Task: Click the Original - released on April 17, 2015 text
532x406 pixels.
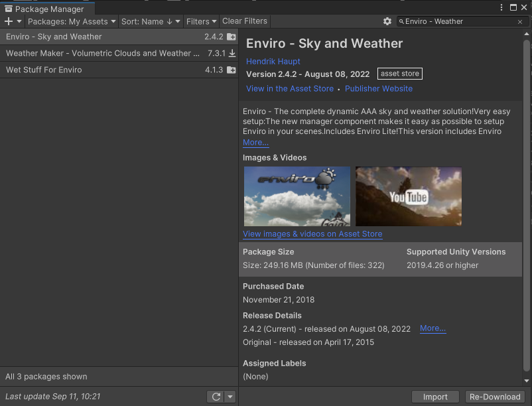Action: pos(308,342)
